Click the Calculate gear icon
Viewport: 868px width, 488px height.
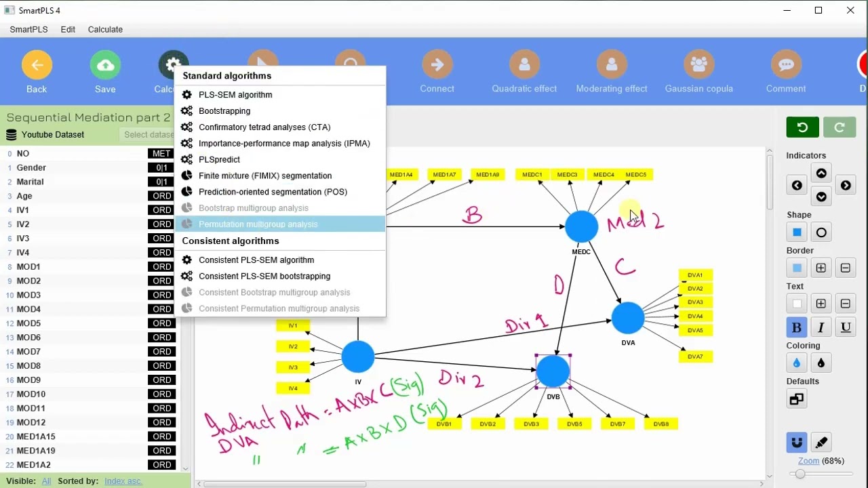(x=173, y=66)
